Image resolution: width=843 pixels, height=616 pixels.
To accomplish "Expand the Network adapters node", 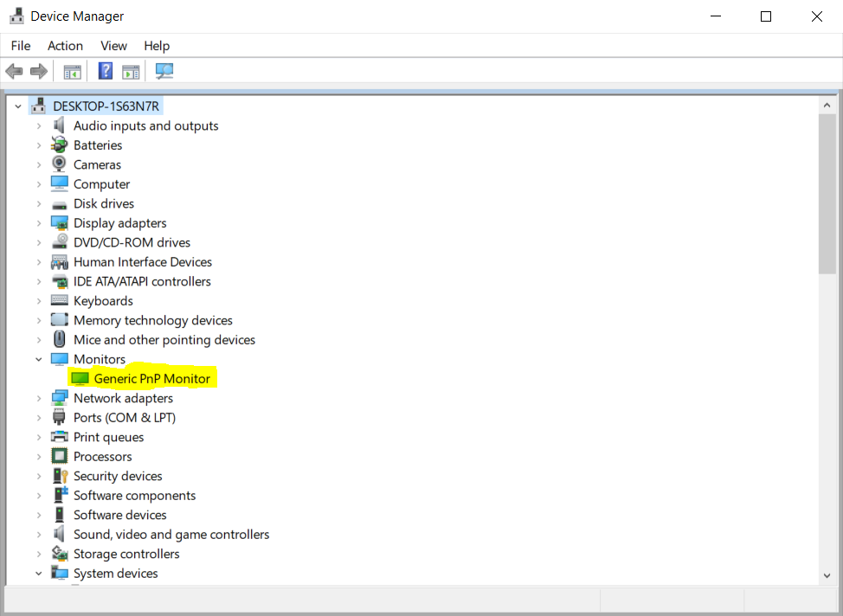I will [39, 398].
